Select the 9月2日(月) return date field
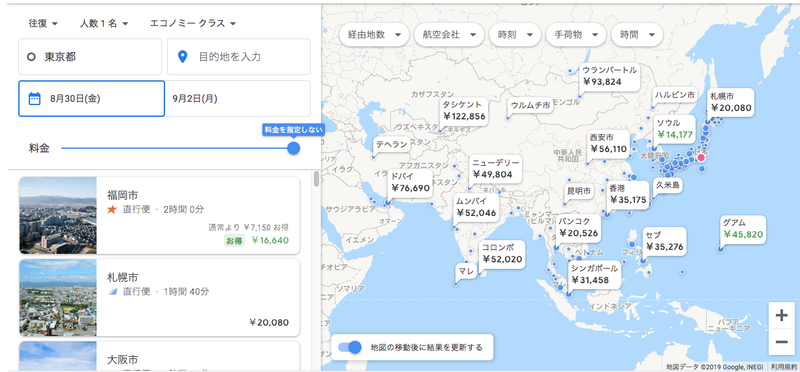800x372 pixels. [x=238, y=98]
